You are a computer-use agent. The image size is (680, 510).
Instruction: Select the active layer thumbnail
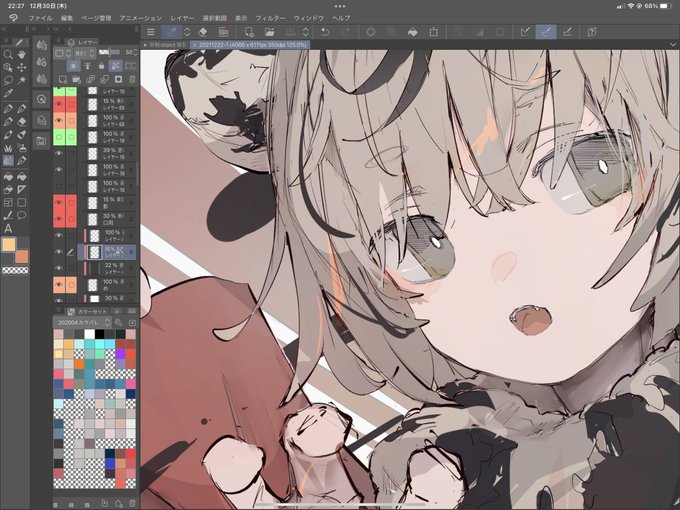coord(94,252)
